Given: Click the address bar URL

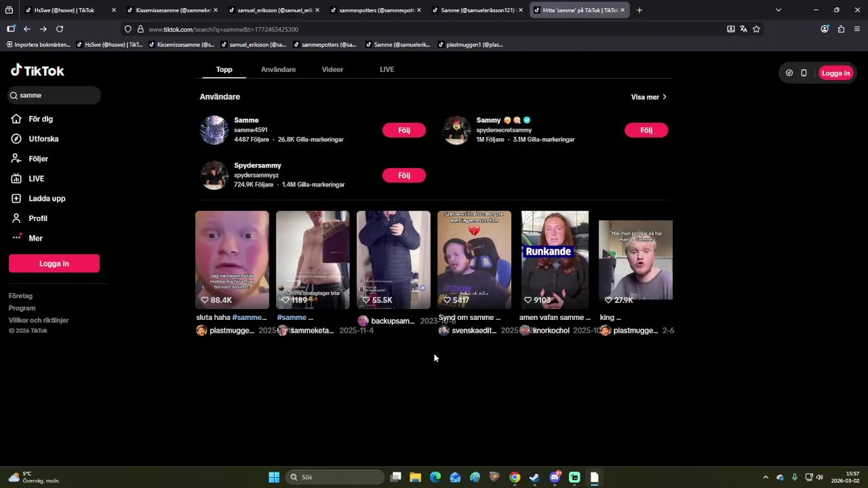Looking at the screenshot, I should click(x=223, y=30).
